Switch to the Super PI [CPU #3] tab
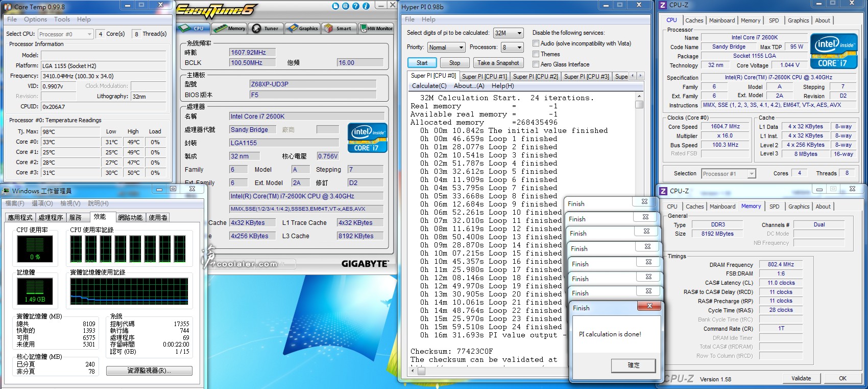 tap(586, 76)
